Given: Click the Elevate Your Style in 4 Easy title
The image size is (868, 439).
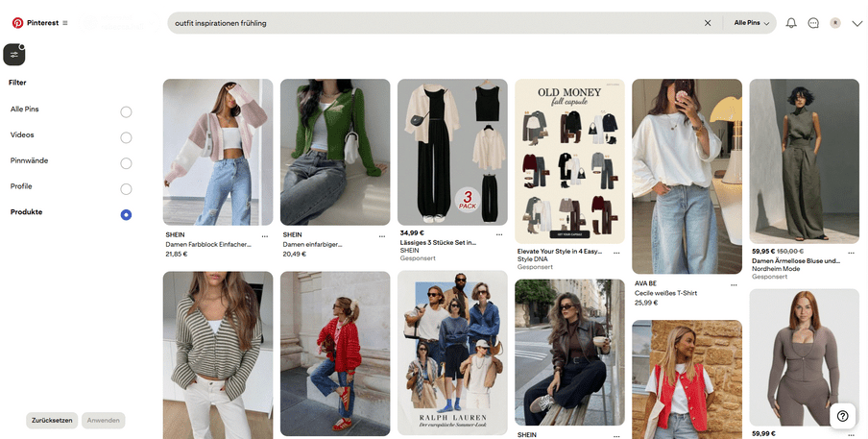Looking at the screenshot, I should click(x=559, y=252).
